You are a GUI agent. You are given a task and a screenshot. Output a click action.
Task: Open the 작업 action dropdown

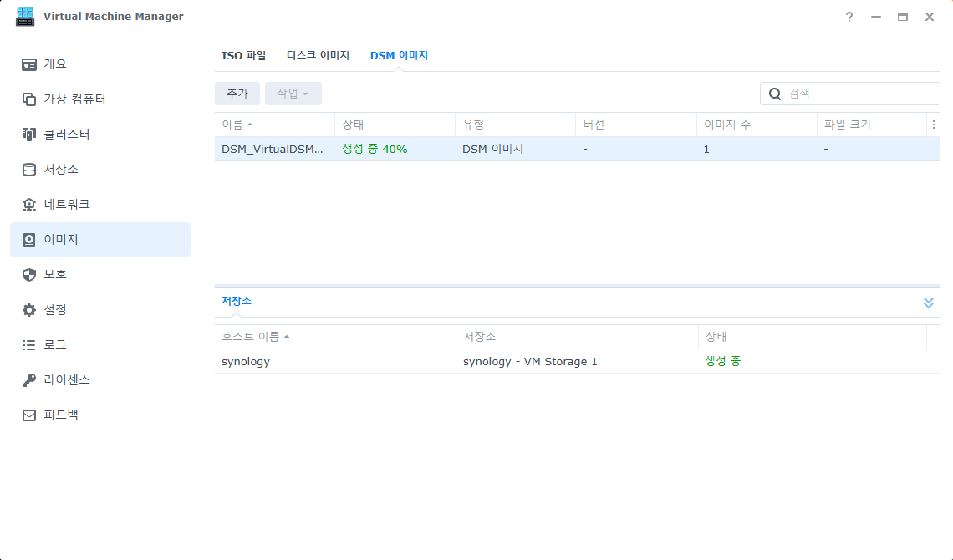[x=293, y=94]
